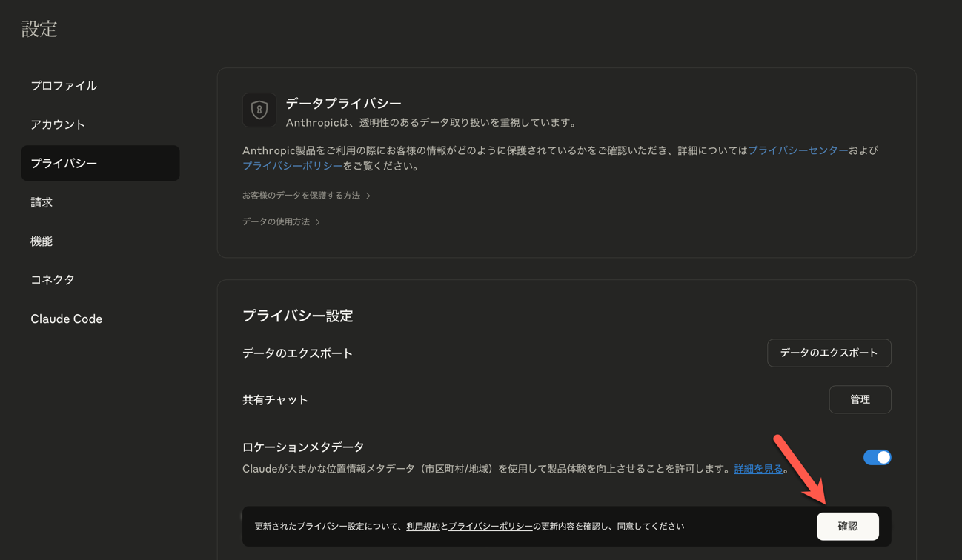Open 利用規約 link in the bottom banner
Viewport: 962px width, 560px height.
pos(422,527)
